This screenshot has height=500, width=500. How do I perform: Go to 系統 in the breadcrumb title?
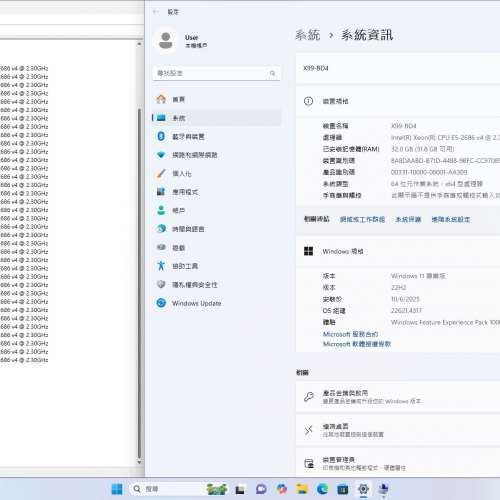coord(308,35)
